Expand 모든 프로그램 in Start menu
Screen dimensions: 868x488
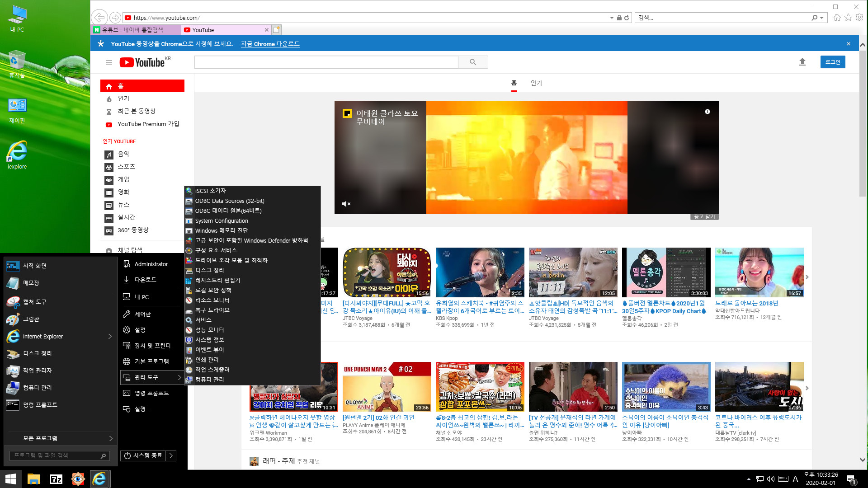click(60, 438)
